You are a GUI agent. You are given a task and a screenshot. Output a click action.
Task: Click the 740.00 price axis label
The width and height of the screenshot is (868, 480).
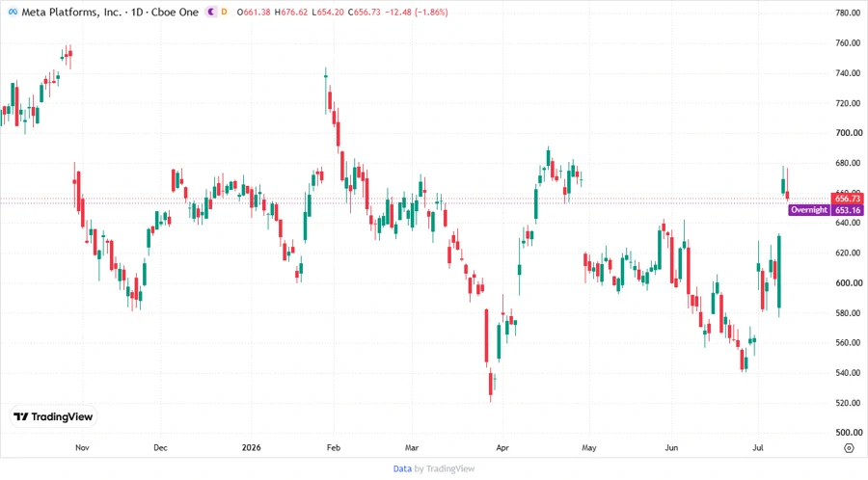click(848, 73)
